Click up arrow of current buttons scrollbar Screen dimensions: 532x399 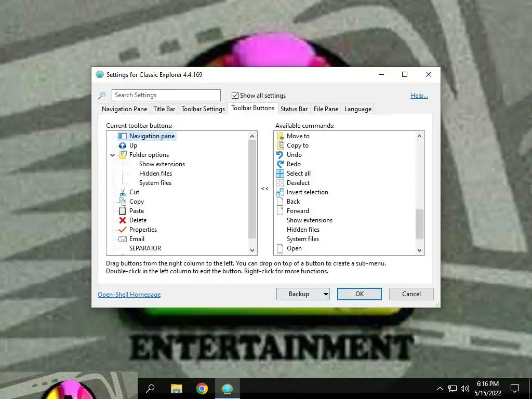coord(252,137)
